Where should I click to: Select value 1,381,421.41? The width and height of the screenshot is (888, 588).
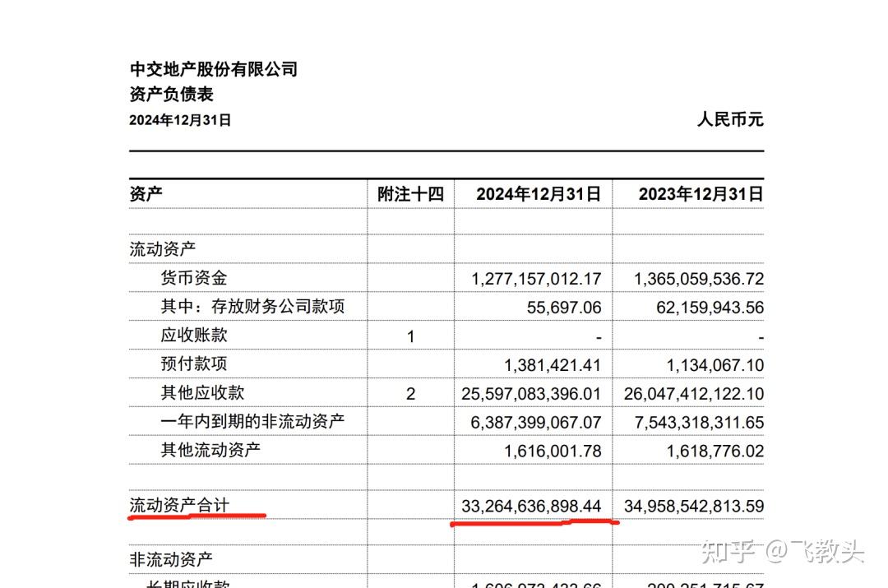pos(553,365)
